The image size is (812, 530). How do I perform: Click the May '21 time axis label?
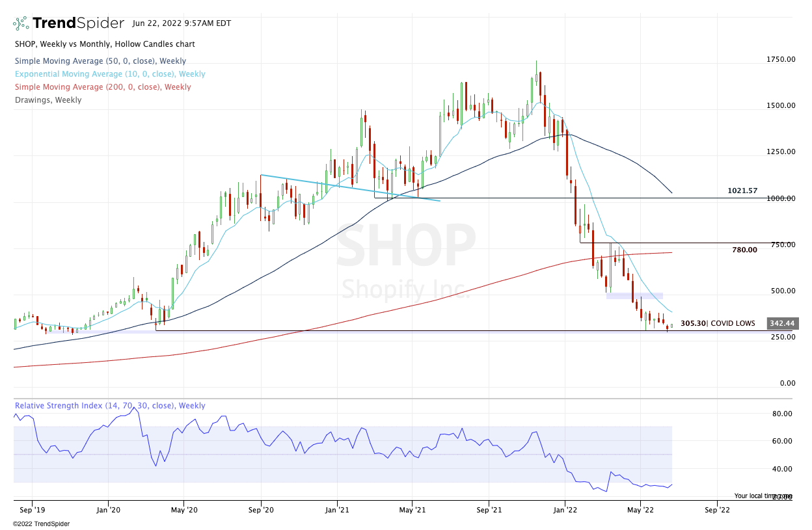413,510
